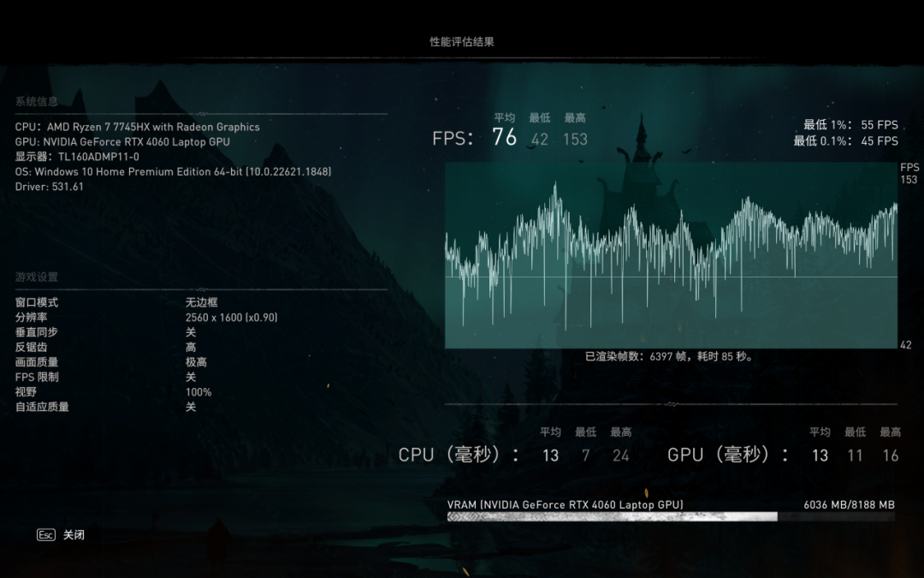Click the 自适应质量 setting label

pyautogui.click(x=42, y=407)
